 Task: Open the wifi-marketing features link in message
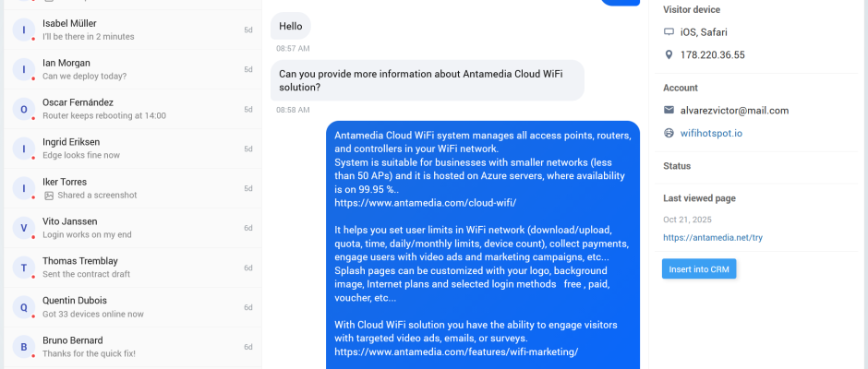[x=456, y=351]
